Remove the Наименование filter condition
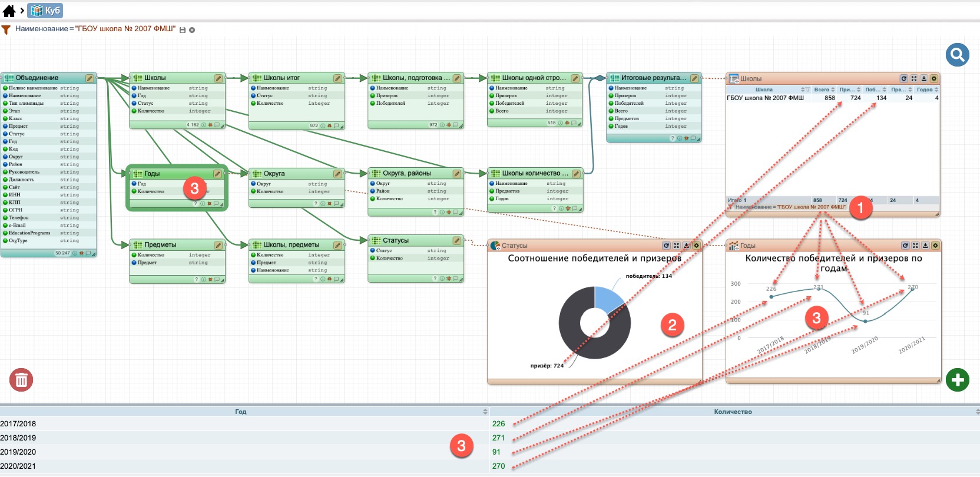This screenshot has width=980, height=477. pos(192,30)
